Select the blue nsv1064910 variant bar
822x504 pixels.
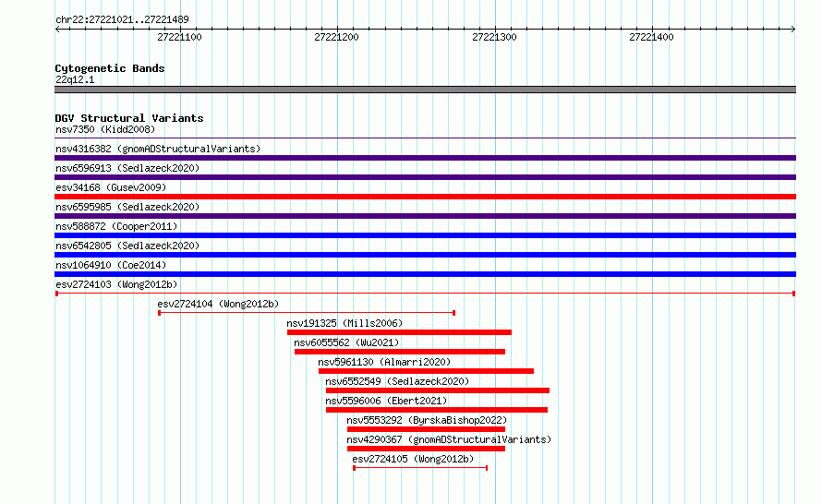click(425, 274)
